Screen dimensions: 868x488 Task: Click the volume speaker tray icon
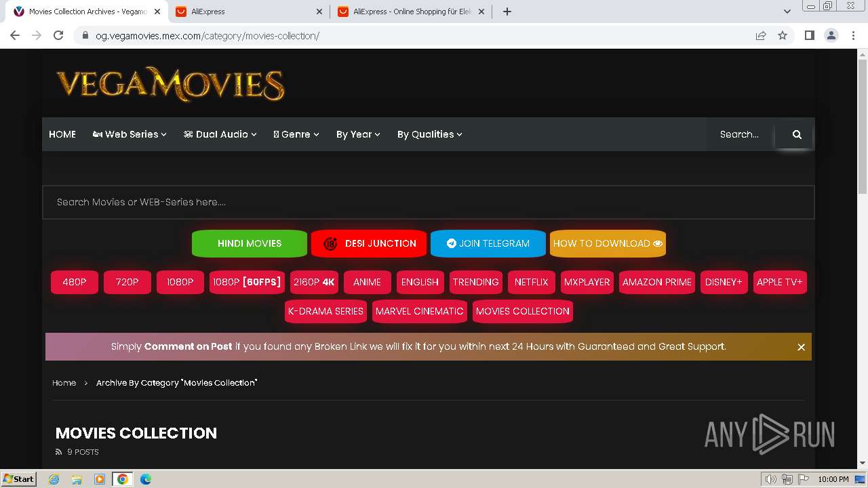pos(771,479)
